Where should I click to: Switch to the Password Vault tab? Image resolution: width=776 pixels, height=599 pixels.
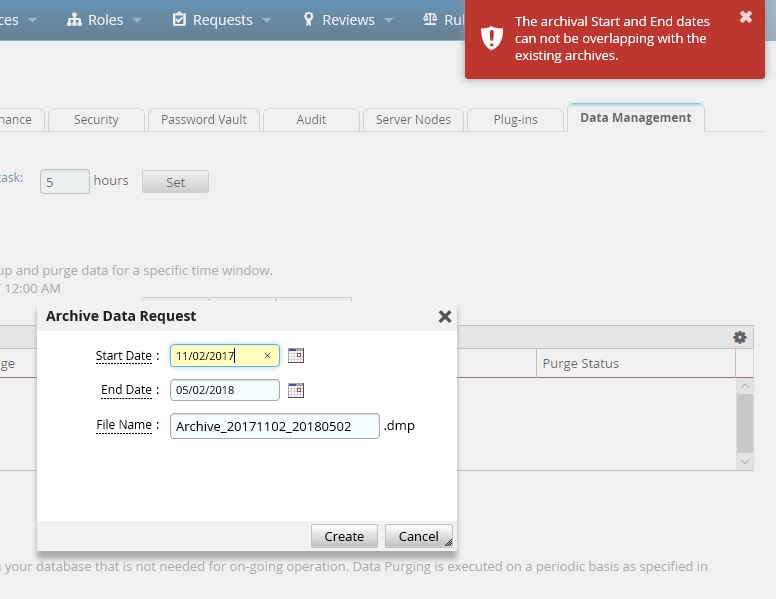[204, 119]
